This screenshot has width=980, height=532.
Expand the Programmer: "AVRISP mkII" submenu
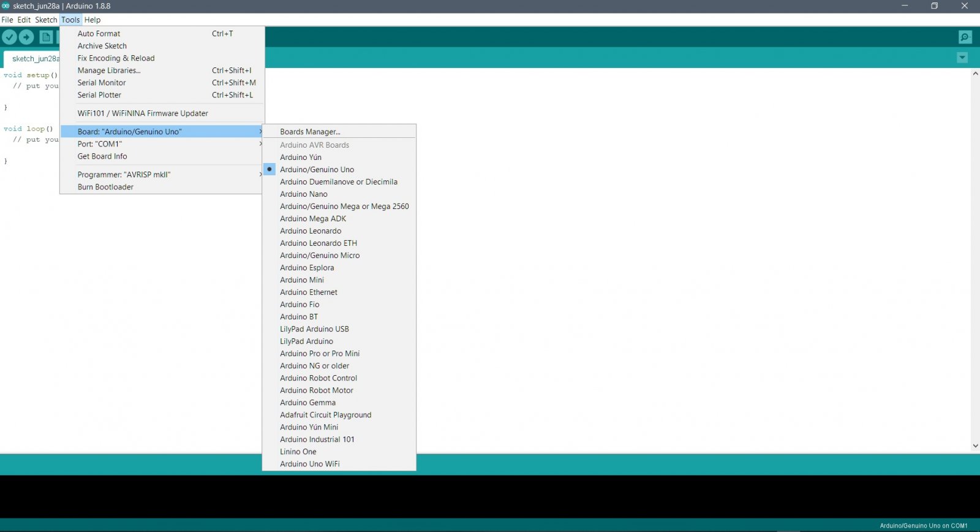click(x=162, y=175)
